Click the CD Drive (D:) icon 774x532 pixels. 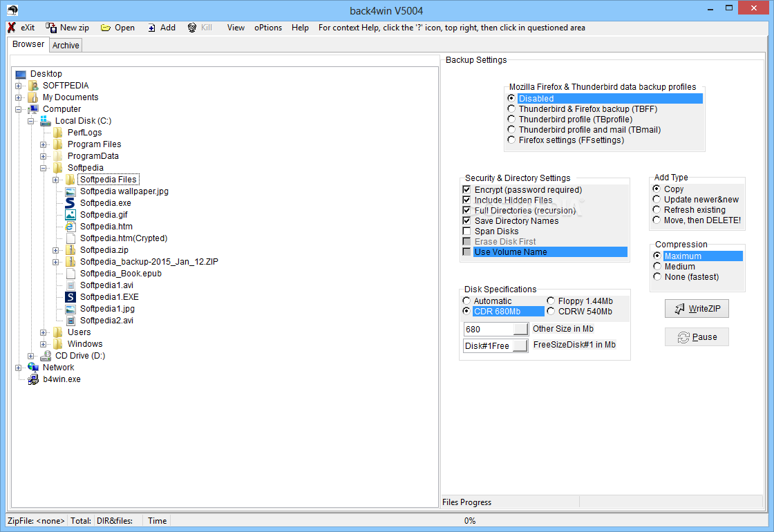(46, 356)
